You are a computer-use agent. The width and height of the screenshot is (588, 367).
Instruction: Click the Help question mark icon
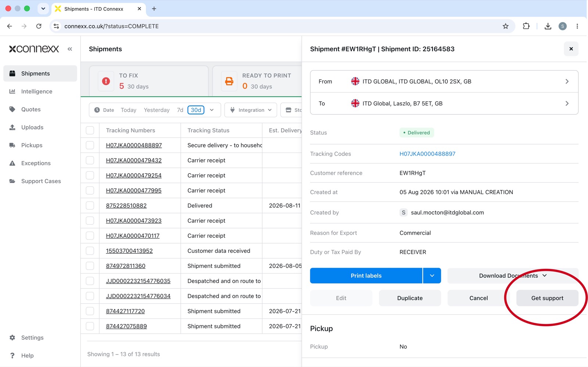pyautogui.click(x=12, y=356)
